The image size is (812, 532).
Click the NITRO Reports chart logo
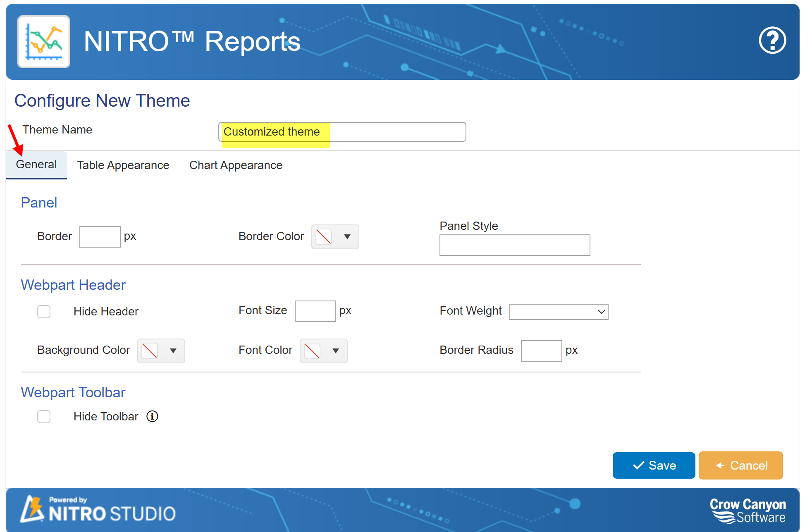click(x=44, y=41)
